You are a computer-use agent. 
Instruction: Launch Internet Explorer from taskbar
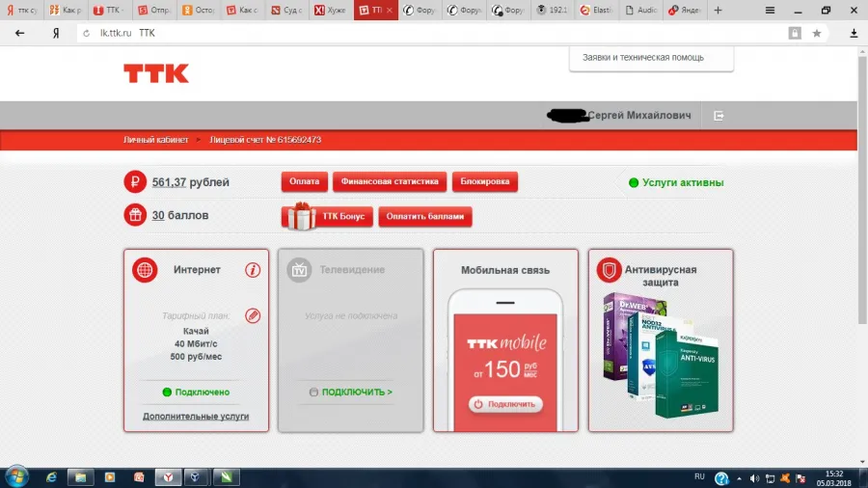(51, 477)
